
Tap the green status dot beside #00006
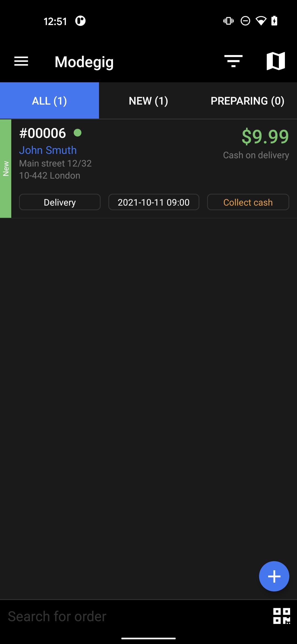78,133
